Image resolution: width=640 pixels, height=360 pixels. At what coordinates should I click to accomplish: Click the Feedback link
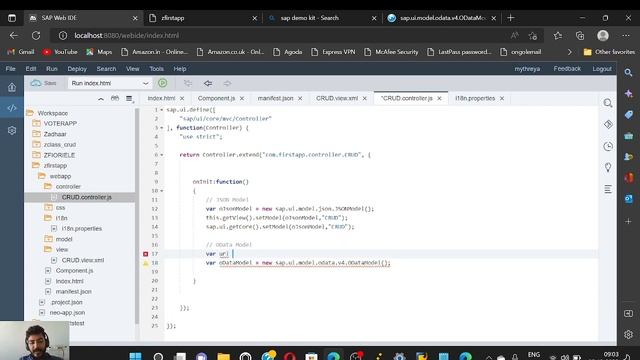click(x=567, y=69)
